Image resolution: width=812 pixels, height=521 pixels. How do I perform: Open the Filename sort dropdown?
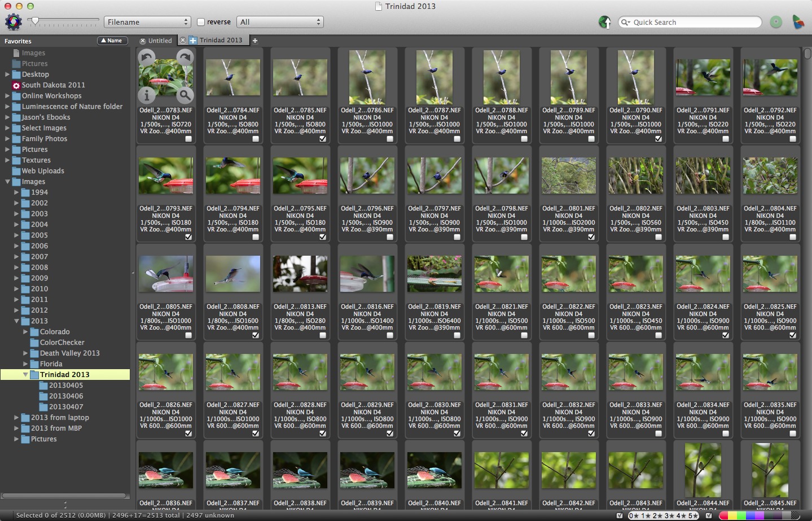(x=147, y=22)
